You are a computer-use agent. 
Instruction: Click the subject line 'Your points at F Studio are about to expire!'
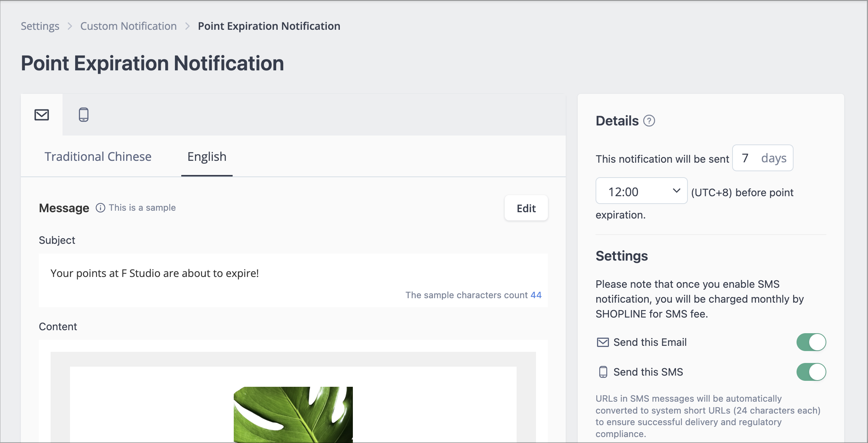tap(154, 273)
